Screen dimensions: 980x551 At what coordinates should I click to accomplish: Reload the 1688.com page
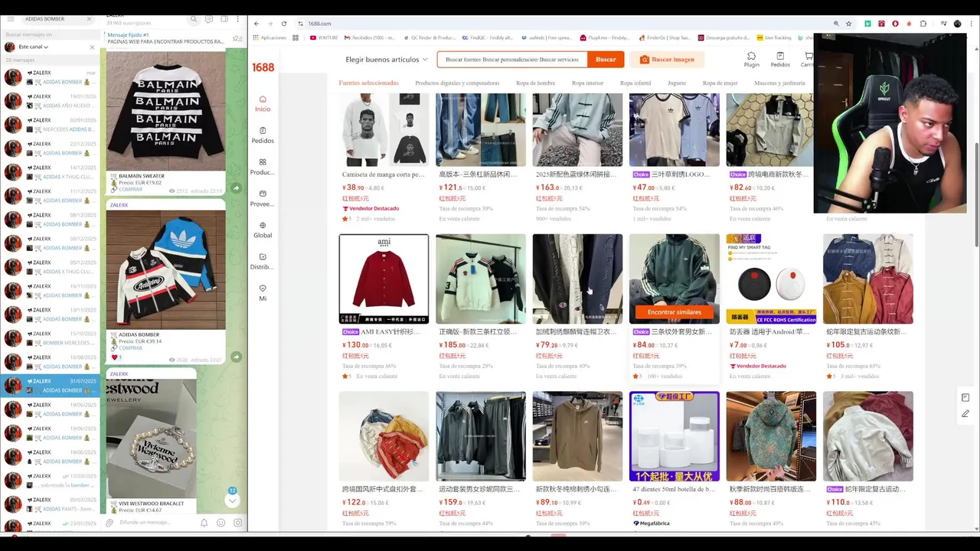click(284, 24)
